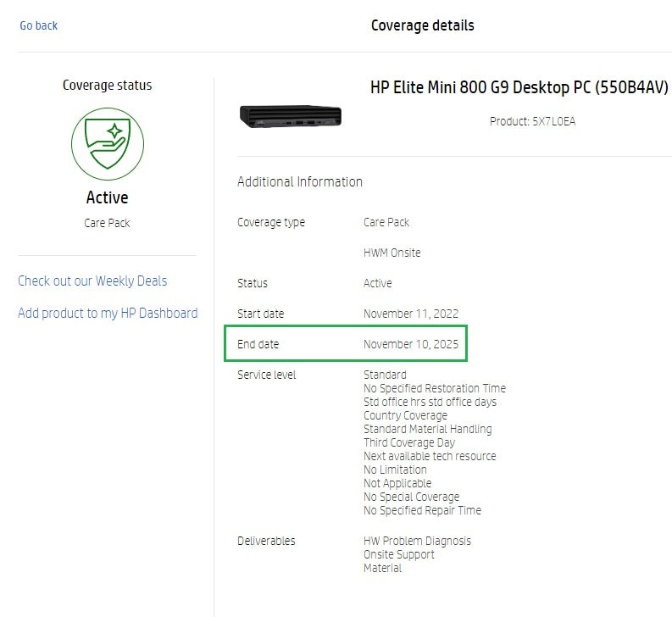Open the Check out our Weekly Deals link
Image resolution: width=672 pixels, height=617 pixels.
point(92,281)
